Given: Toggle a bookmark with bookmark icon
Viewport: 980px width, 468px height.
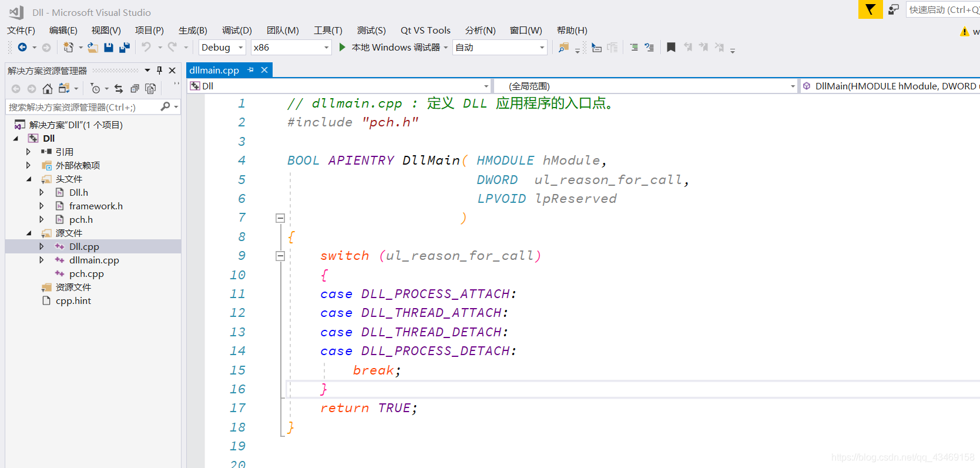Looking at the screenshot, I should (x=671, y=47).
